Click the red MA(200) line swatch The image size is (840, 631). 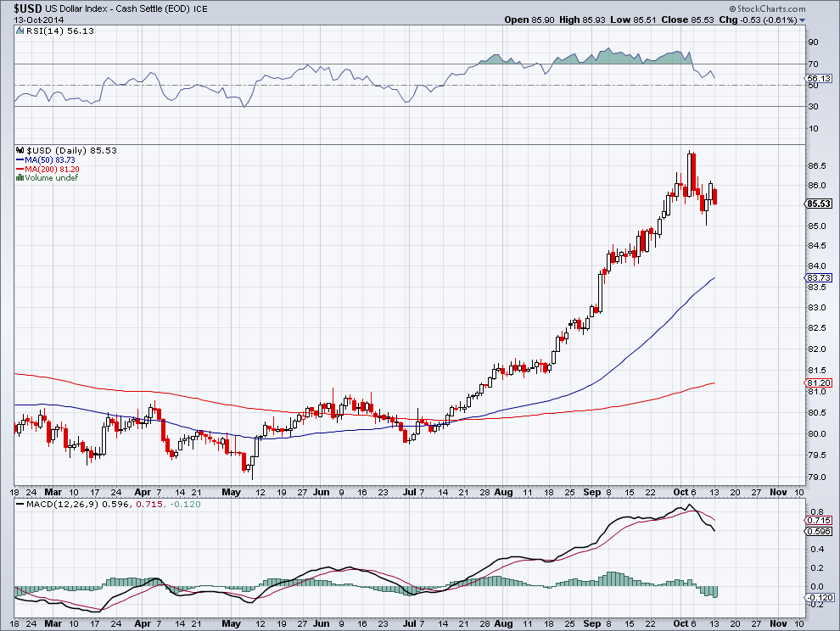(x=20, y=168)
